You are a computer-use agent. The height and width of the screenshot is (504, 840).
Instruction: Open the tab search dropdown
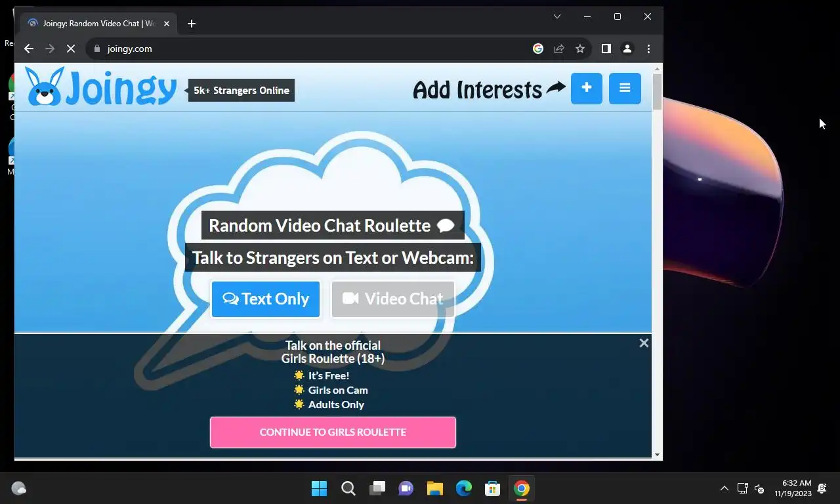click(x=557, y=16)
